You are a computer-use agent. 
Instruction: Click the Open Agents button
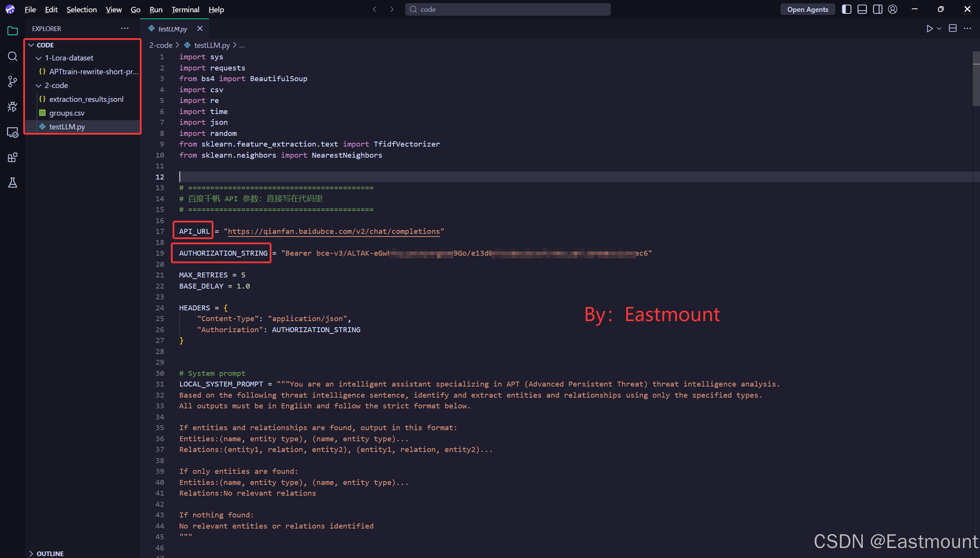[x=807, y=9]
